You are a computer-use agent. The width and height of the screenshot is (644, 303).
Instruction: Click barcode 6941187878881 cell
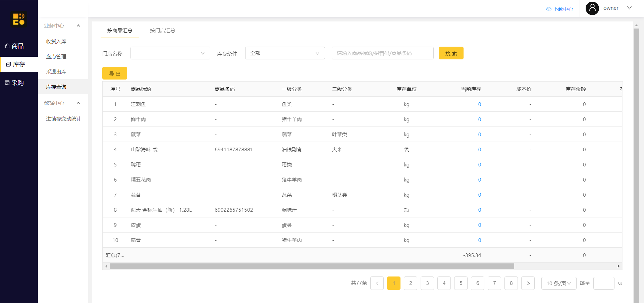point(234,150)
